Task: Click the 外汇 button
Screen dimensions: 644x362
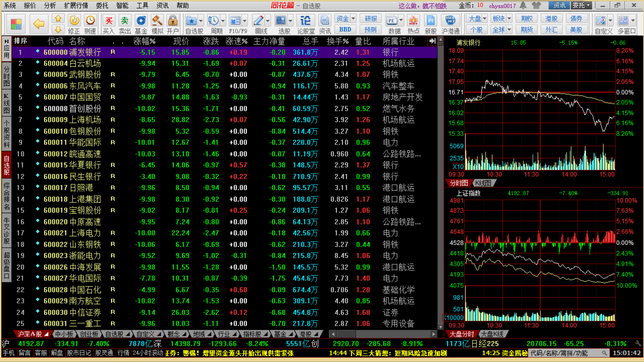Action: (551, 30)
